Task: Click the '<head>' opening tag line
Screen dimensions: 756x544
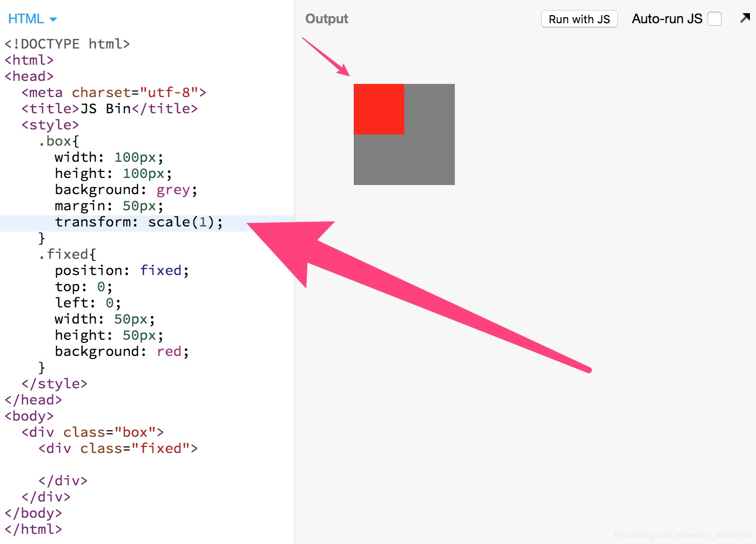Action: [29, 76]
